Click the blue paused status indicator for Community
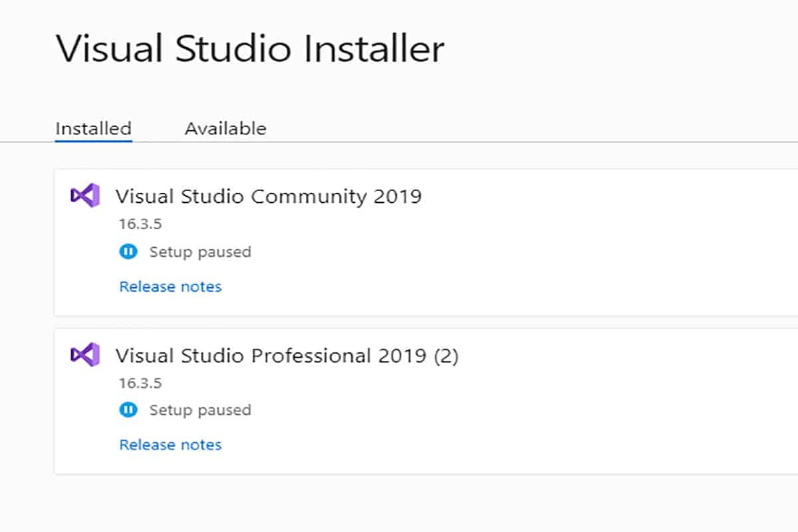The width and height of the screenshot is (798, 532). pos(128,251)
